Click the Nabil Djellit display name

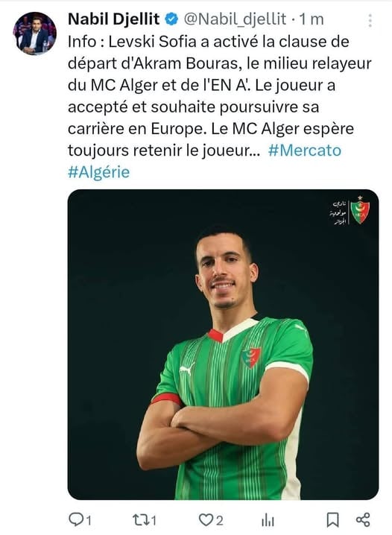[113, 19]
